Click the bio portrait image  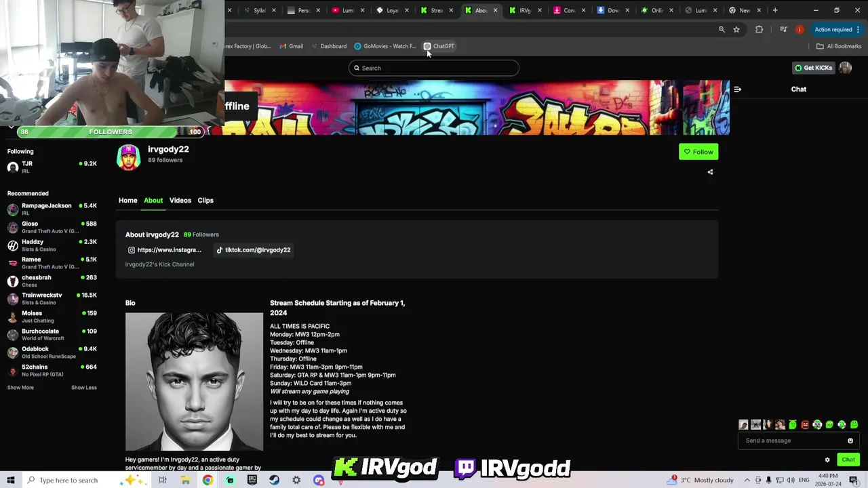[194, 382]
